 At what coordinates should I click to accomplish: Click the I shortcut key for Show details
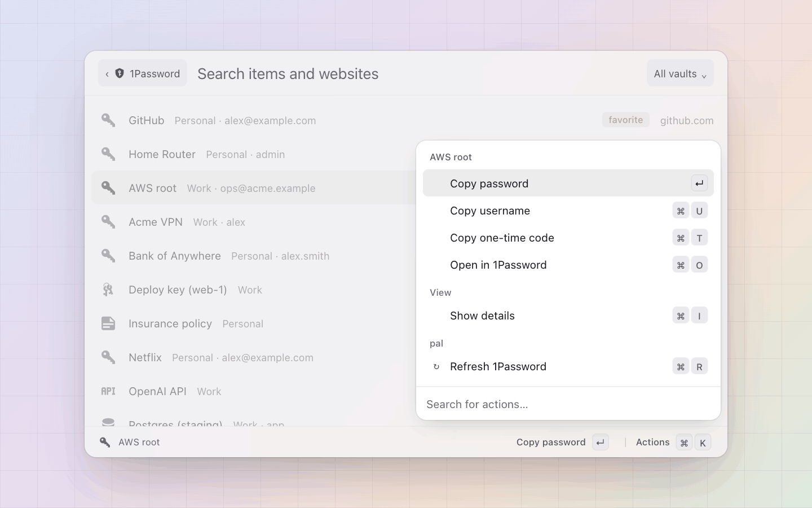(699, 316)
